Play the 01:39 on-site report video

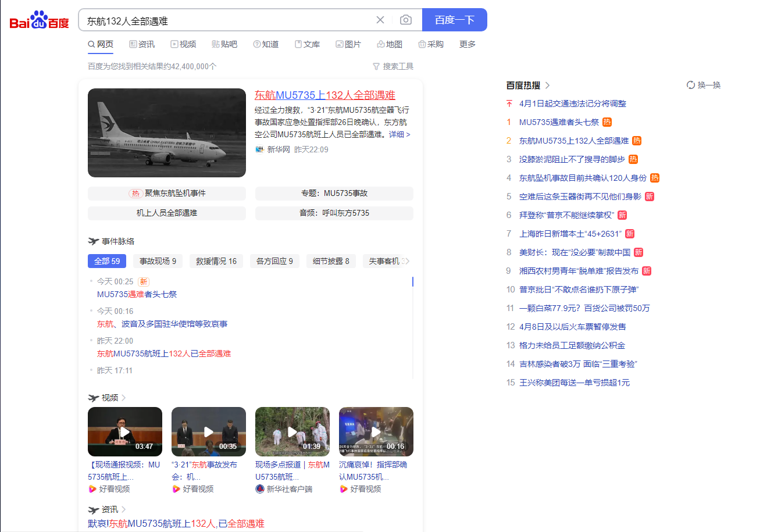click(x=292, y=431)
